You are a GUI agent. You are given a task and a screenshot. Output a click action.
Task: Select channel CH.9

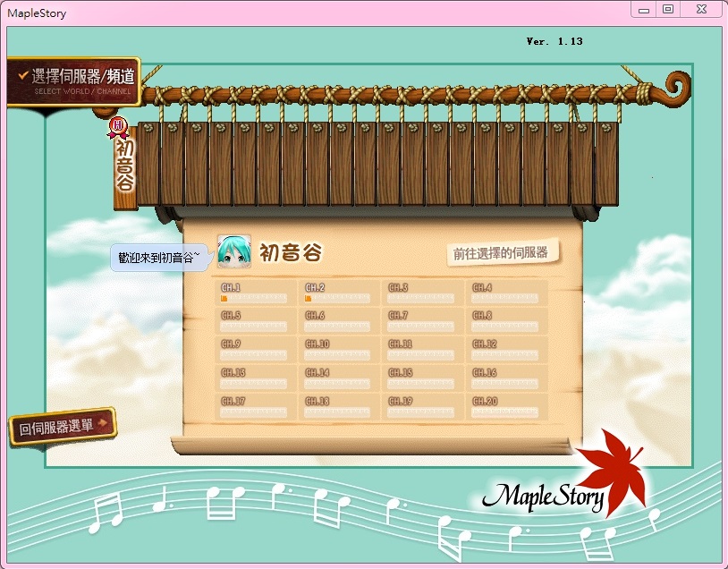pyautogui.click(x=255, y=349)
